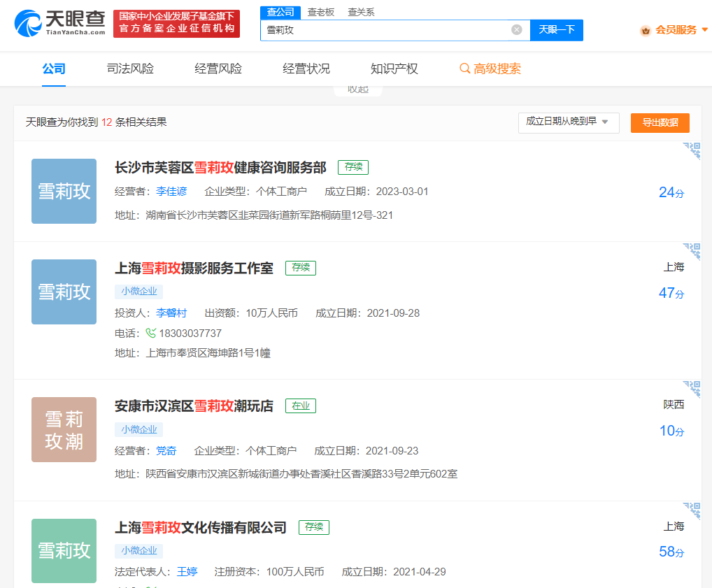
Task: Switch to the 知识产权 tab
Action: coord(394,69)
